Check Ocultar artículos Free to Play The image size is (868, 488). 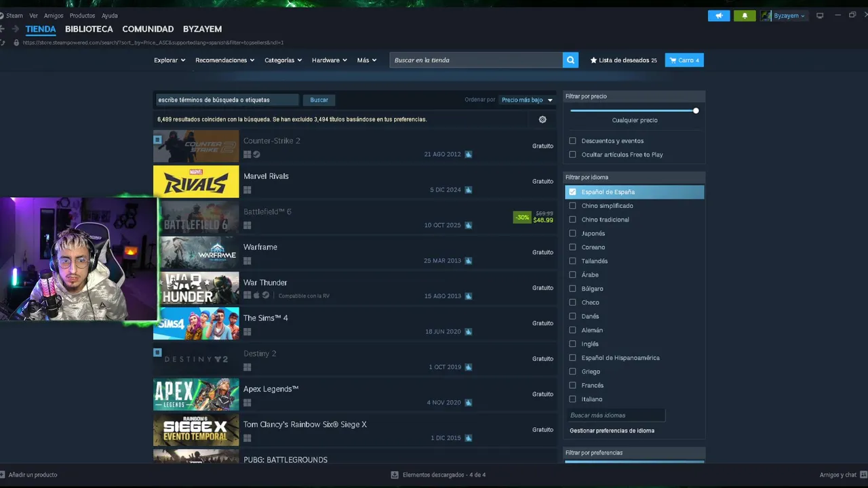coord(573,155)
